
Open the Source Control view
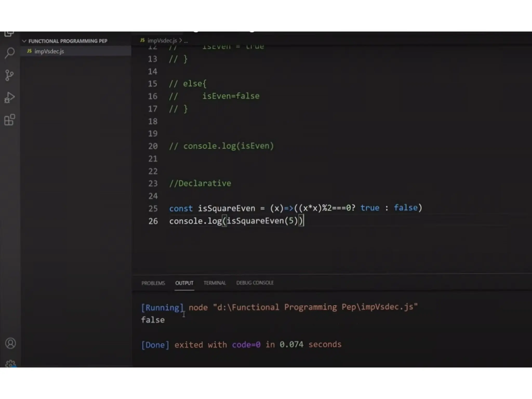[x=10, y=75]
